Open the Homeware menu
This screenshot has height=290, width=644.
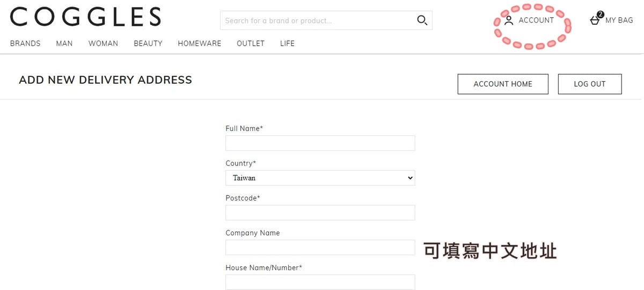coord(200,44)
